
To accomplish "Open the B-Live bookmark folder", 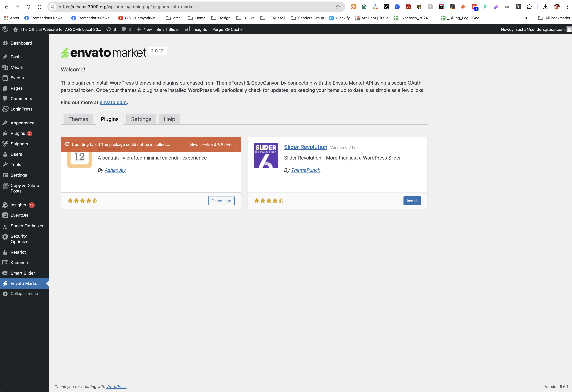I will point(245,18).
